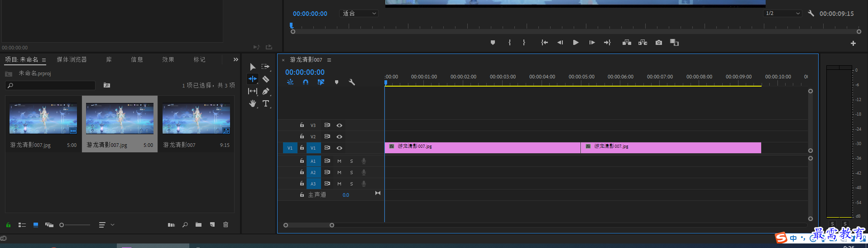Screen dimensions: 868x248
Task: Select the Slip tool
Action: click(253, 91)
